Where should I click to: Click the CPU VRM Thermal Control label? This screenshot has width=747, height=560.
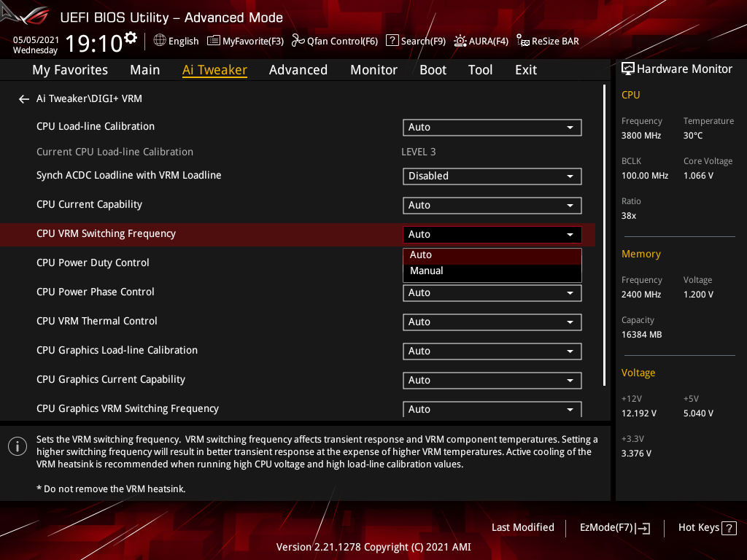tap(97, 322)
